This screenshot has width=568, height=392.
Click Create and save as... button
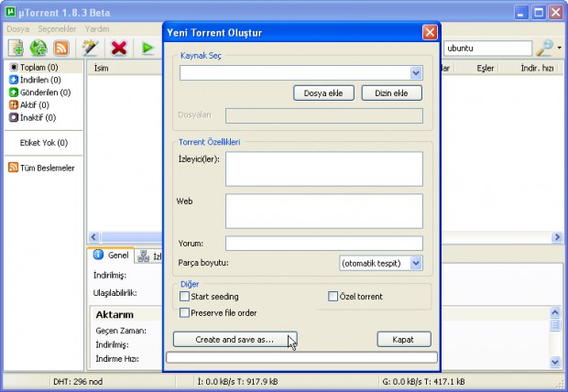click(235, 340)
